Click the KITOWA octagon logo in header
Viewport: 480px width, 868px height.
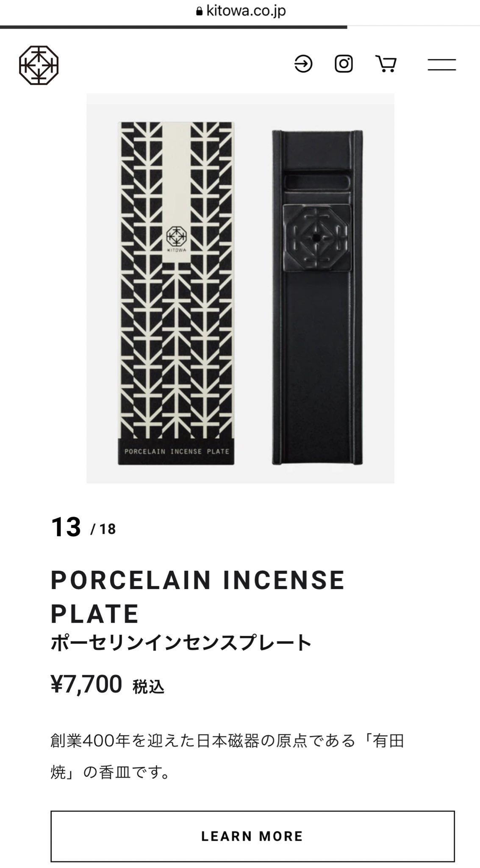click(x=39, y=65)
